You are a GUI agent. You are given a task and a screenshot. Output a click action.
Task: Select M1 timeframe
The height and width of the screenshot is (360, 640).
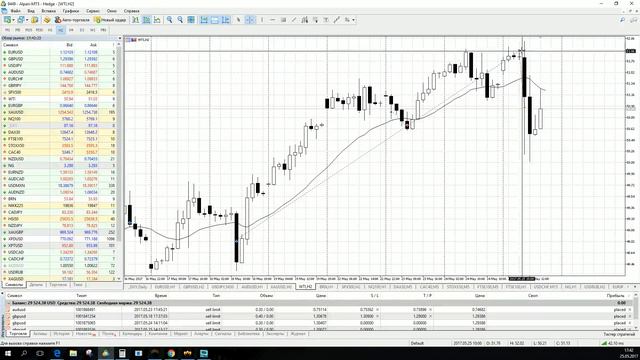pyautogui.click(x=7, y=30)
